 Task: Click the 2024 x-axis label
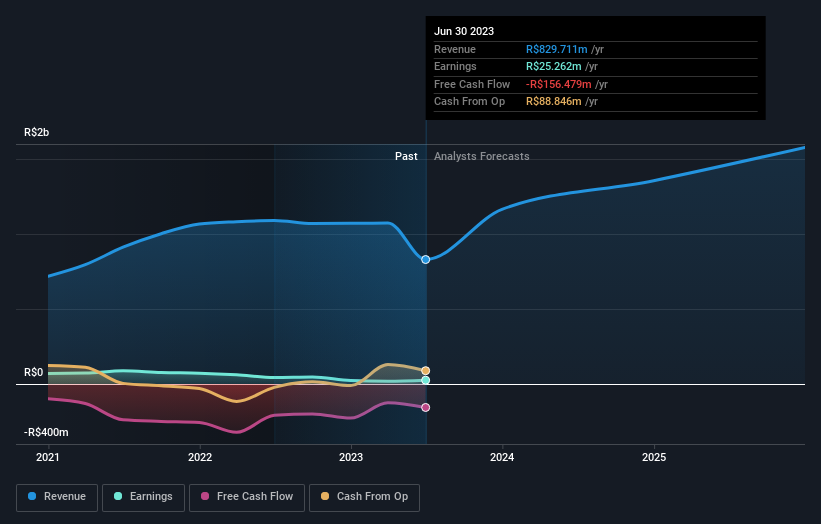[502, 457]
